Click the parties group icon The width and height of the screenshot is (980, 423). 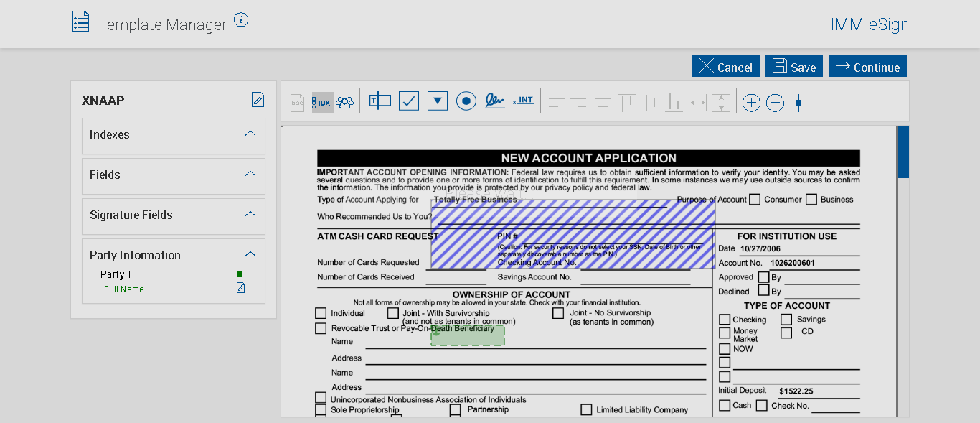coord(345,103)
